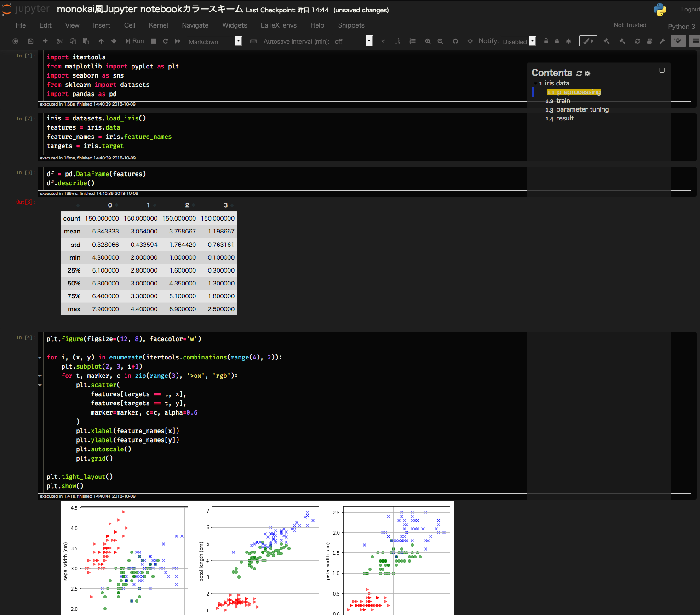
Task: Collapse the Contents panel with minus box
Action: (x=662, y=70)
